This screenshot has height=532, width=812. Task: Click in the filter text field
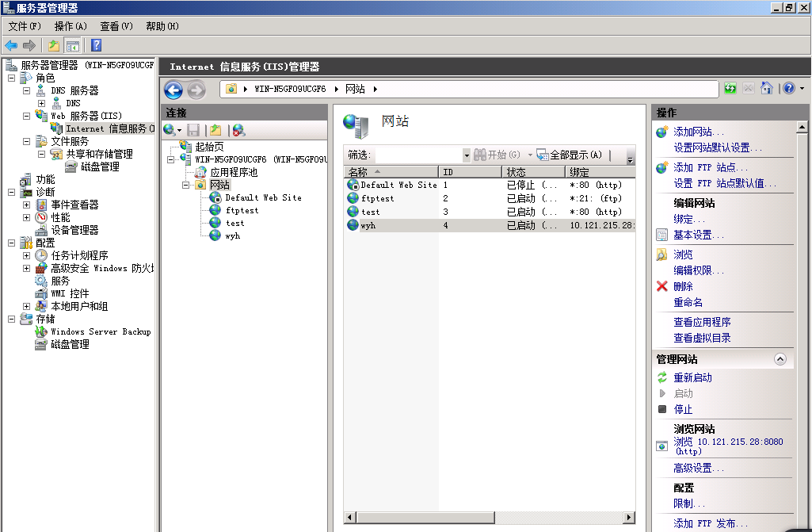click(418, 155)
